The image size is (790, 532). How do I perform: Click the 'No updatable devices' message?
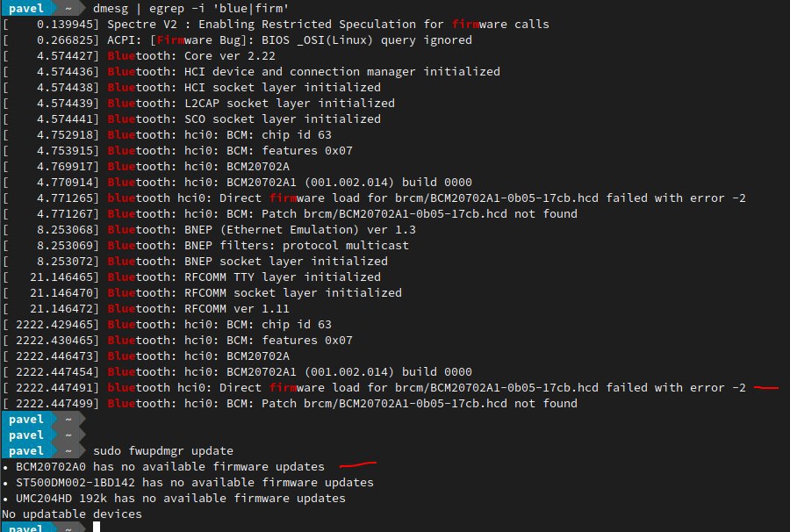pyautogui.click(x=72, y=514)
